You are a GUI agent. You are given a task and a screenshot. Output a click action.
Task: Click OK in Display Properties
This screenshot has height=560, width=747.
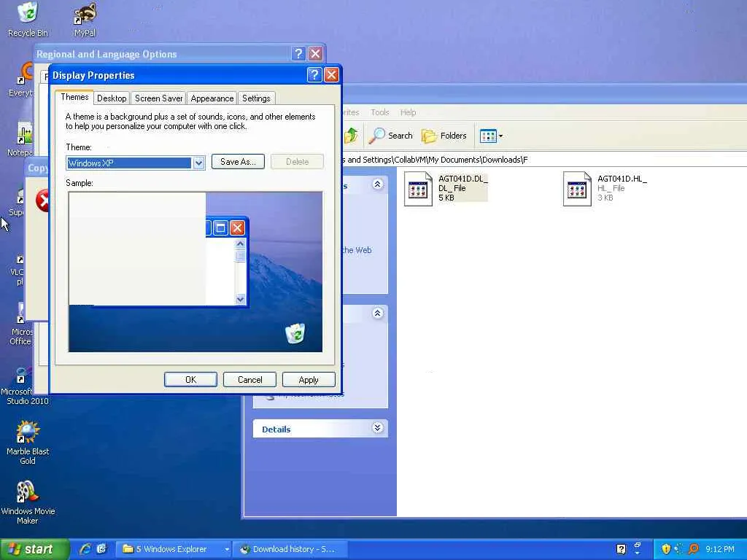(x=190, y=379)
